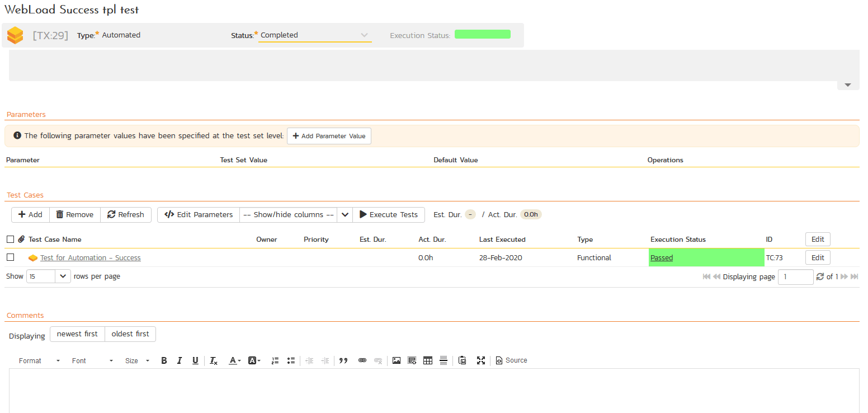Decrease indent in comment editor
868x413 pixels.
pyautogui.click(x=309, y=360)
